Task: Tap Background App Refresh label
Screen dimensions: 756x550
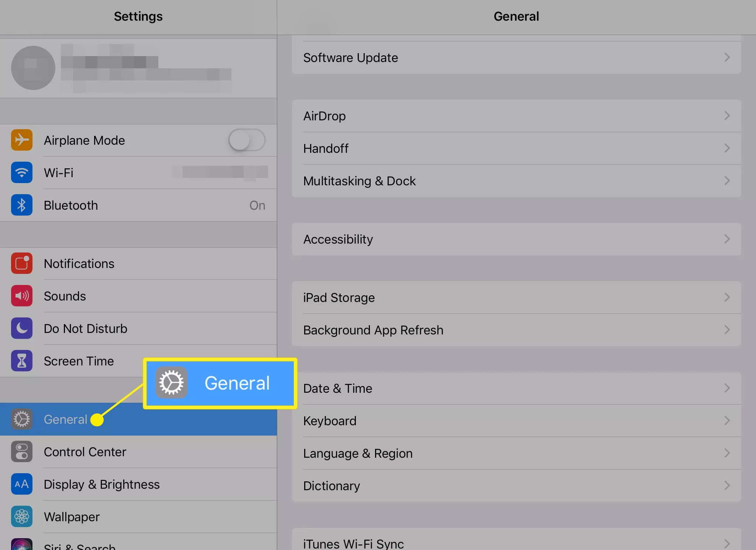Action: click(373, 330)
